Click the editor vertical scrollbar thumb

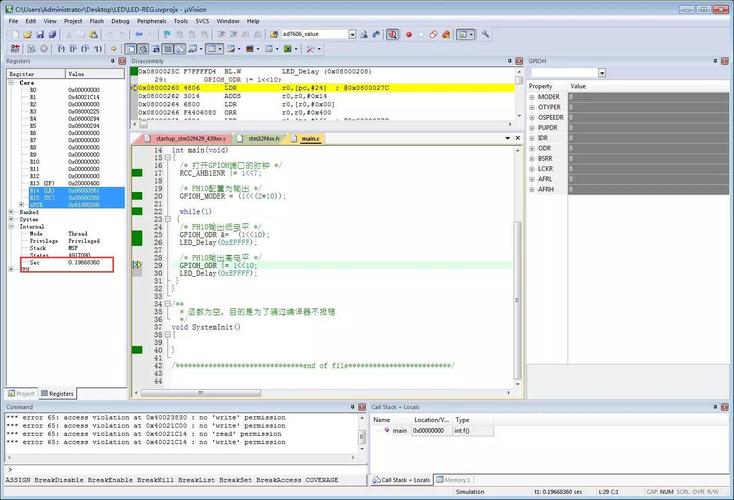517,300
